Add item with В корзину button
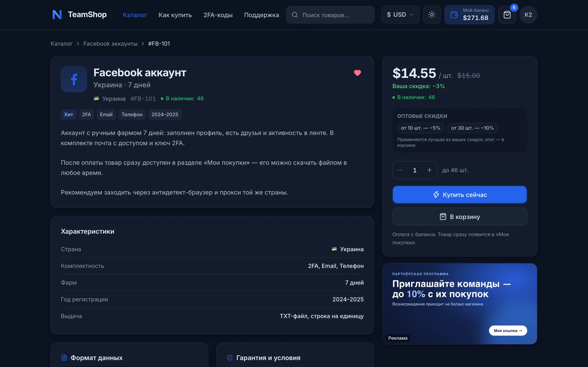Image resolution: width=588 pixels, height=367 pixels. 460,217
